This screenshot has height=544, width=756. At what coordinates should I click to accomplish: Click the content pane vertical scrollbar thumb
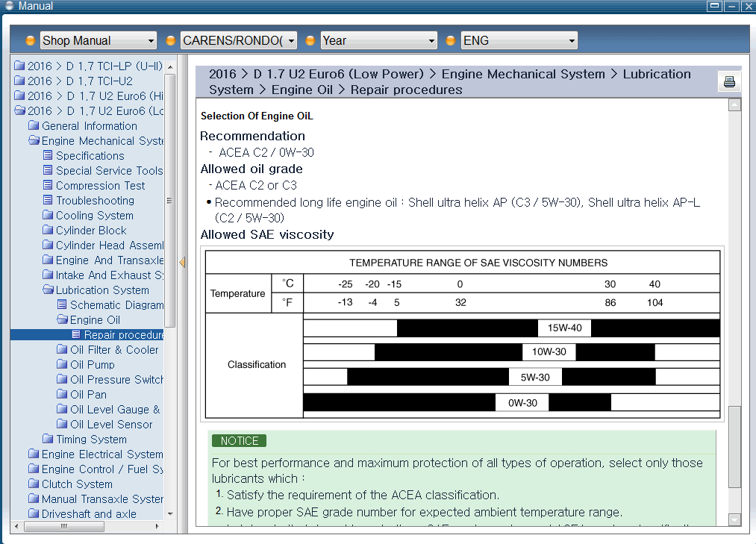[734, 447]
